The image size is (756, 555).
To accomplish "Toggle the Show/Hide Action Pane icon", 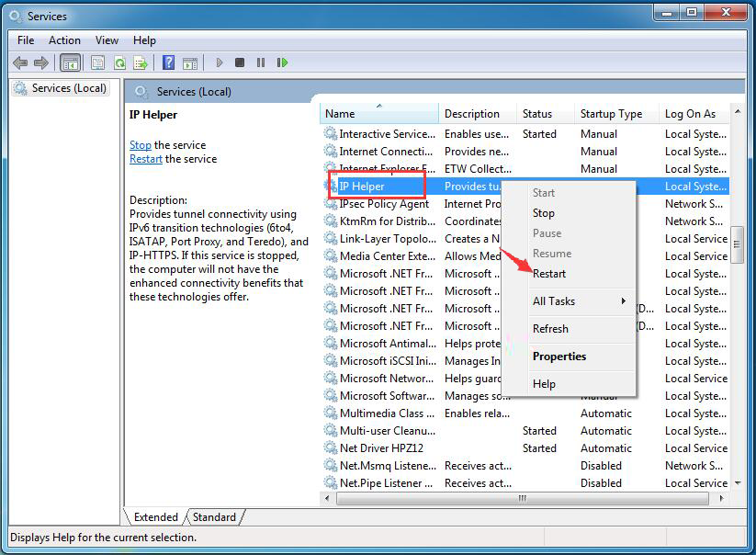I will click(190, 62).
